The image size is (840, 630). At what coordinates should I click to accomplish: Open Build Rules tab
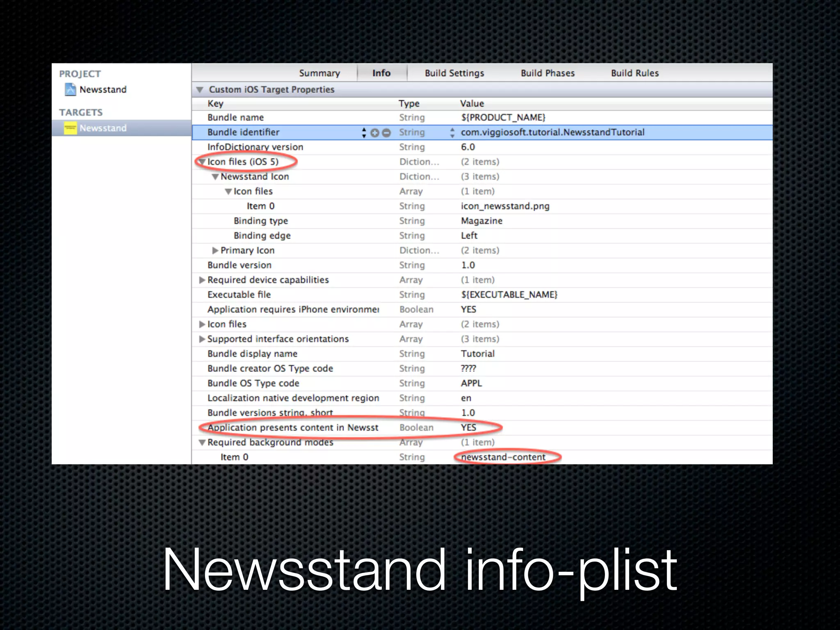pos(635,73)
